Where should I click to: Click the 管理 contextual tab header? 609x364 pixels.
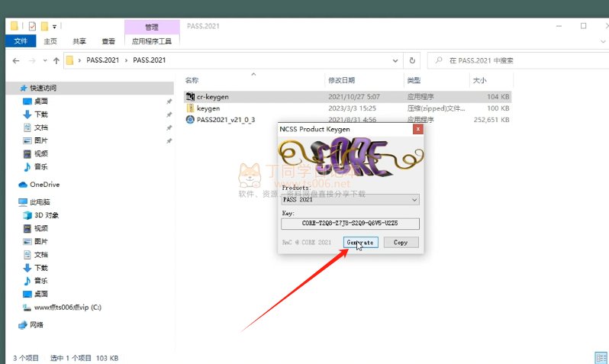(152, 27)
